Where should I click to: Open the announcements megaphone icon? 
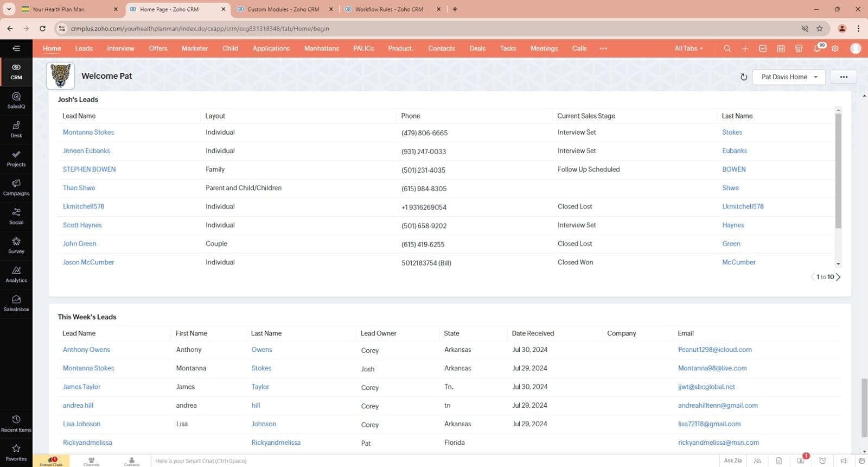[844, 460]
